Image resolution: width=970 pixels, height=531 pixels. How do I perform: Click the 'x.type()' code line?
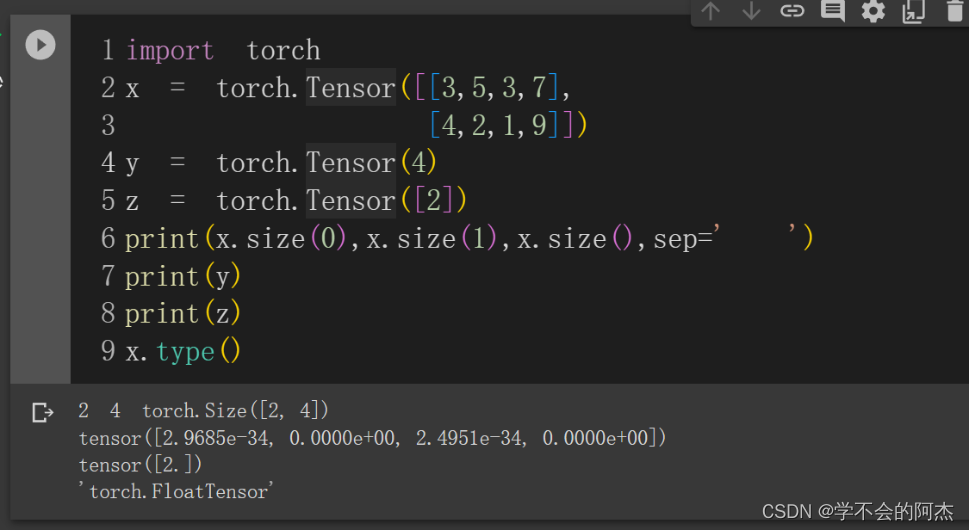tap(183, 352)
